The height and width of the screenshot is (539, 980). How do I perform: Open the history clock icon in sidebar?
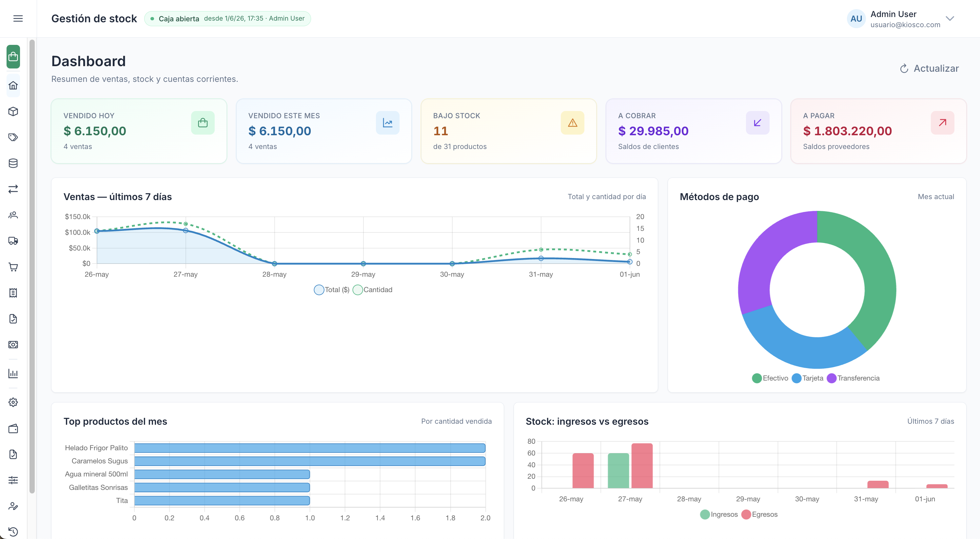(x=13, y=531)
